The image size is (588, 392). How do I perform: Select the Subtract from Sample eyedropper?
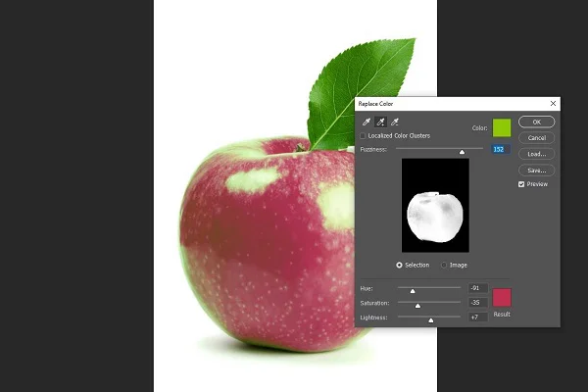tap(394, 122)
